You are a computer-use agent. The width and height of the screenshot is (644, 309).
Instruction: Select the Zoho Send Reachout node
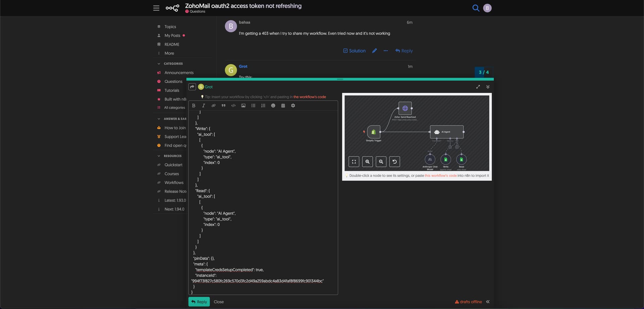click(405, 108)
